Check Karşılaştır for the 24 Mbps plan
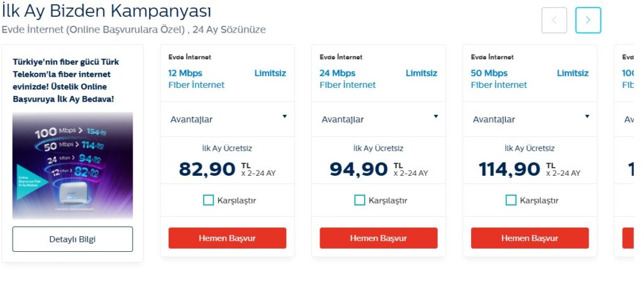 (360, 200)
